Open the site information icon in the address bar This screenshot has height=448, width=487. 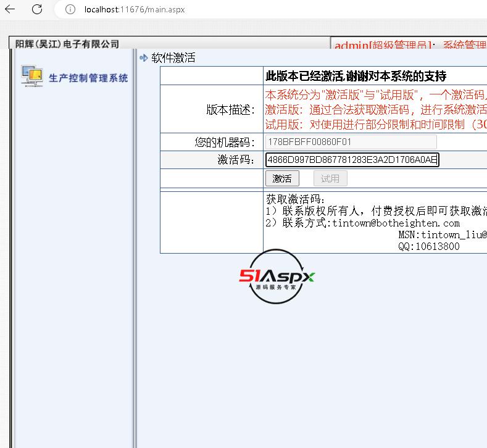pos(70,9)
